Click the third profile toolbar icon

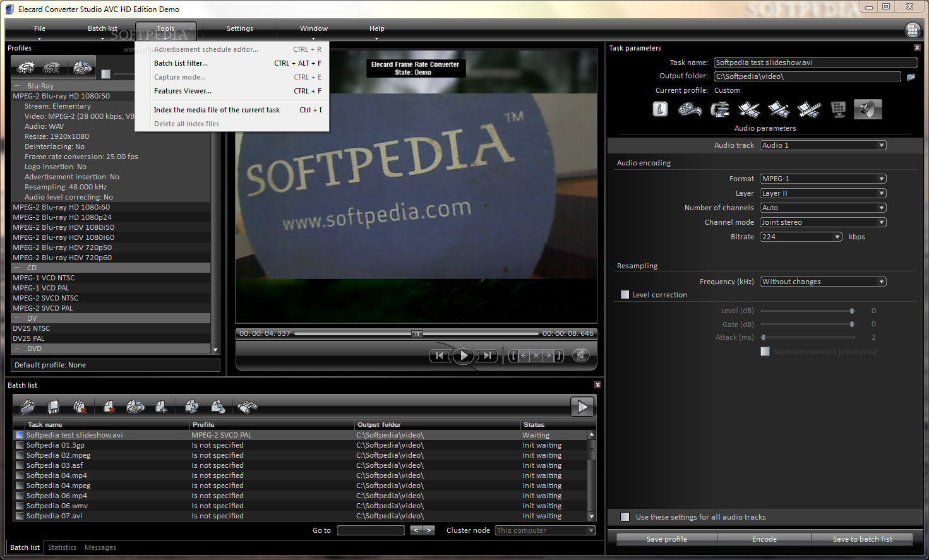point(81,68)
